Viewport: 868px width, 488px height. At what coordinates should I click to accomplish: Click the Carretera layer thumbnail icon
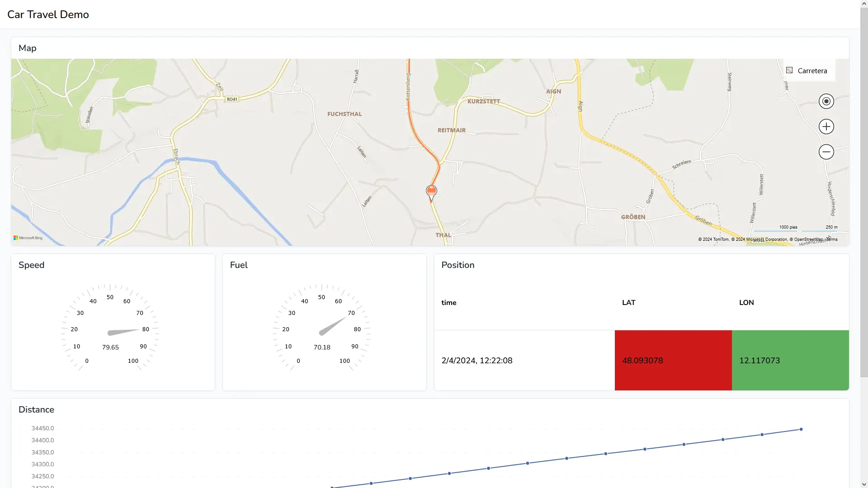(789, 70)
